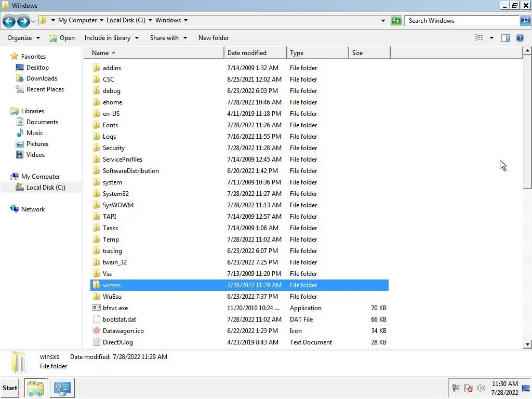Select the twain_32 folder
Viewport: 532px width, 399px height.
[x=115, y=262]
